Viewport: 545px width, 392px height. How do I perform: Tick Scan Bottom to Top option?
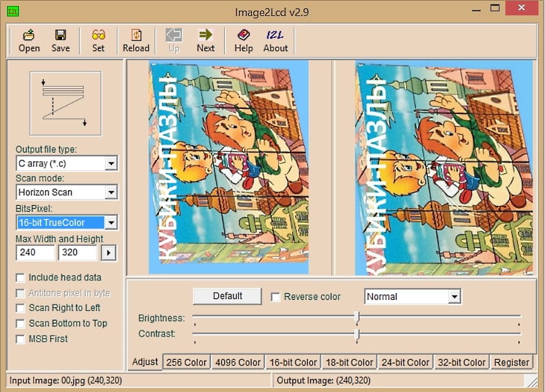(x=21, y=323)
